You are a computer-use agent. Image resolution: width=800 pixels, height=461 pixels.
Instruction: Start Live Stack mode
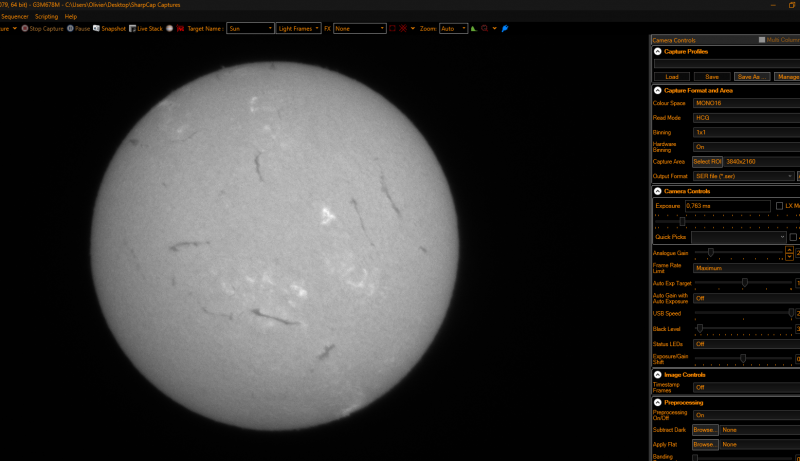click(x=146, y=29)
